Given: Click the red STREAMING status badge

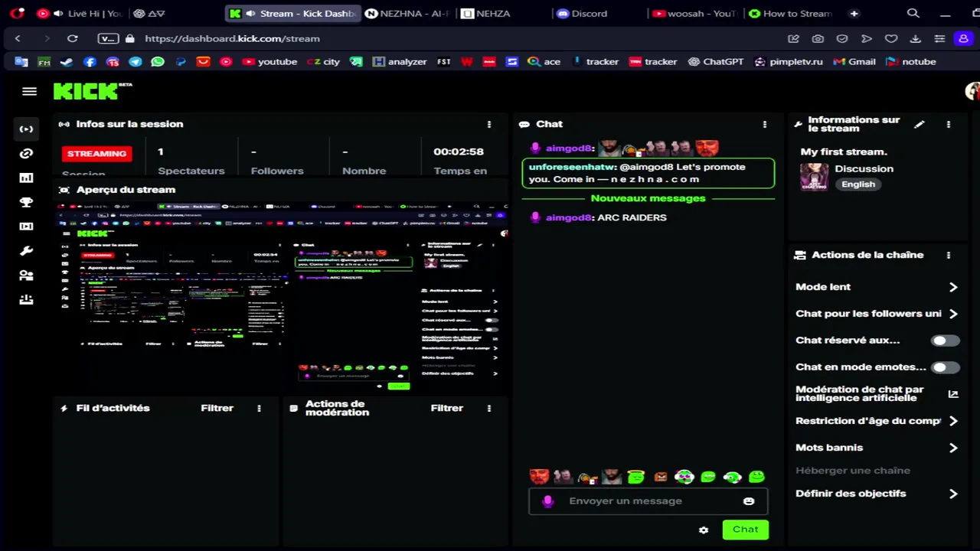Looking at the screenshot, I should (x=96, y=154).
